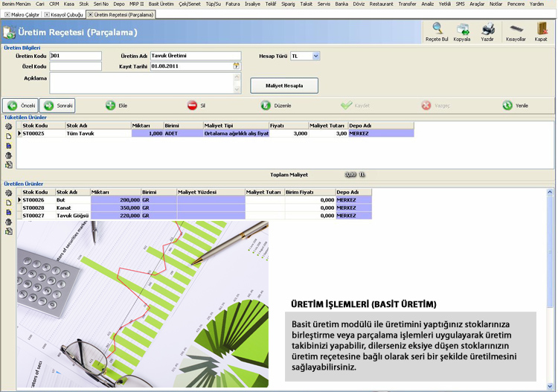Go to next record with Sonraki
Viewport: 558px width, 392px height.
[x=57, y=106]
